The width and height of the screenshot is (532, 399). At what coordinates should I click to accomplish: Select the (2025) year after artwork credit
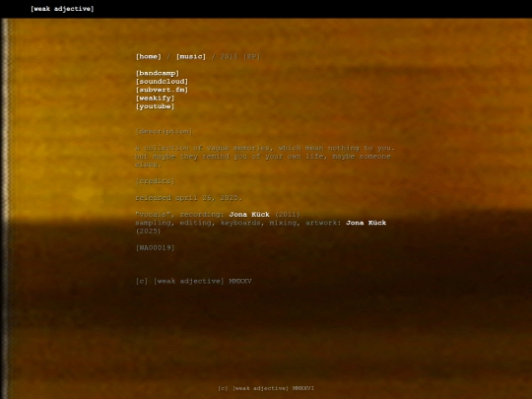148,232
